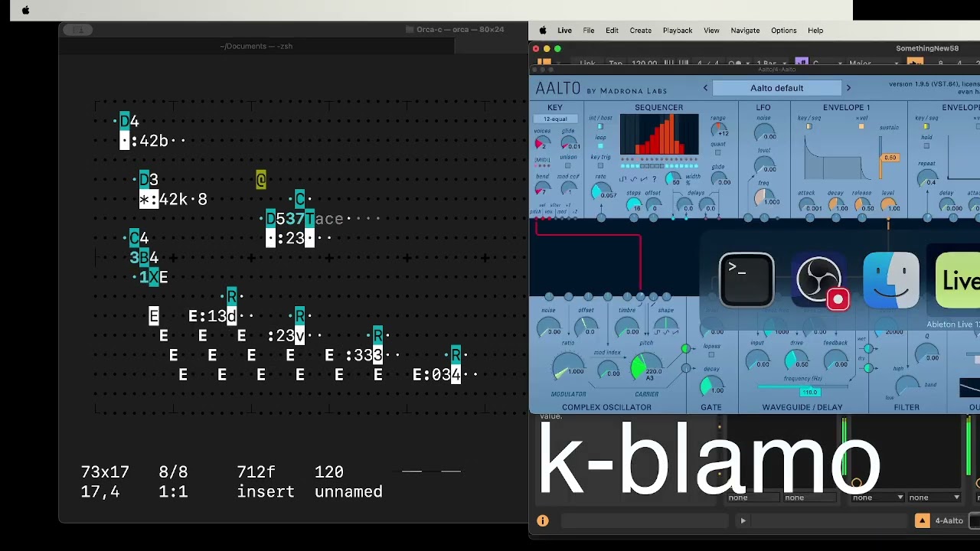The image size is (980, 551).
Task: Open the Options menu in Ableton
Action: pyautogui.click(x=783, y=31)
